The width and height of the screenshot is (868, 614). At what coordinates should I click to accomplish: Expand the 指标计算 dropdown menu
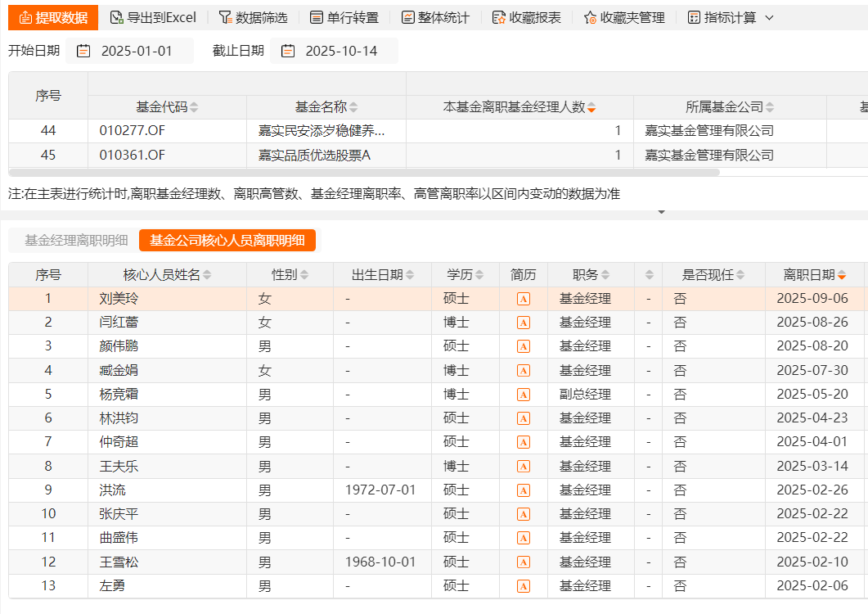(768, 17)
